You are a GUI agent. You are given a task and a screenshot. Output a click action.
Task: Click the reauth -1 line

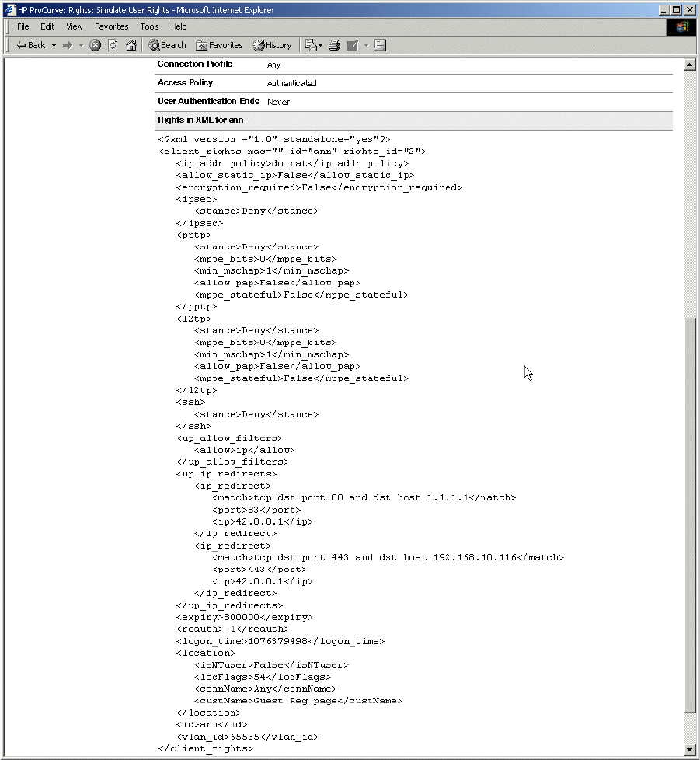point(232,629)
